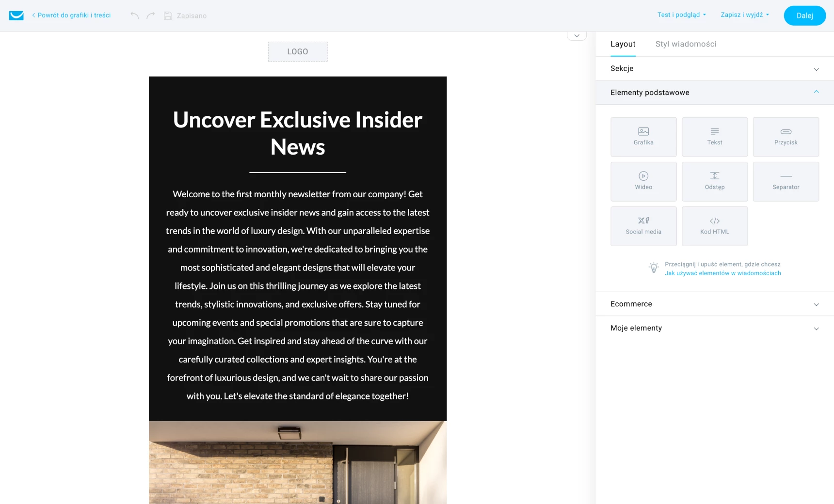This screenshot has width=834, height=504.
Task: Click the undo arrow icon
Action: [x=135, y=16]
